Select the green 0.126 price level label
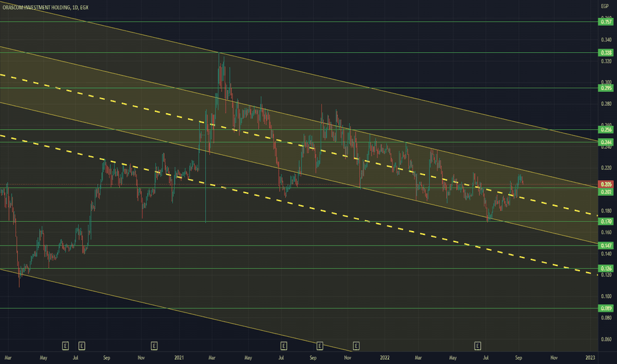The image size is (617, 364). (x=606, y=269)
